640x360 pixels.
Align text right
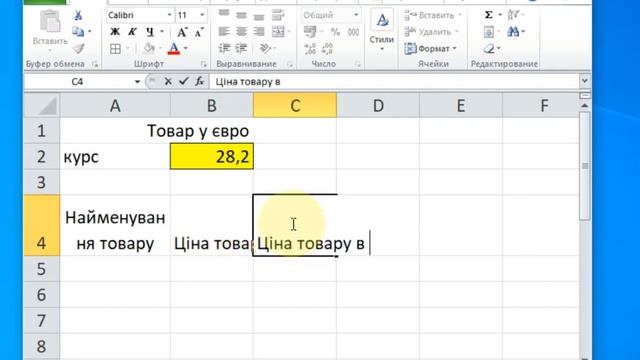[x=259, y=32]
